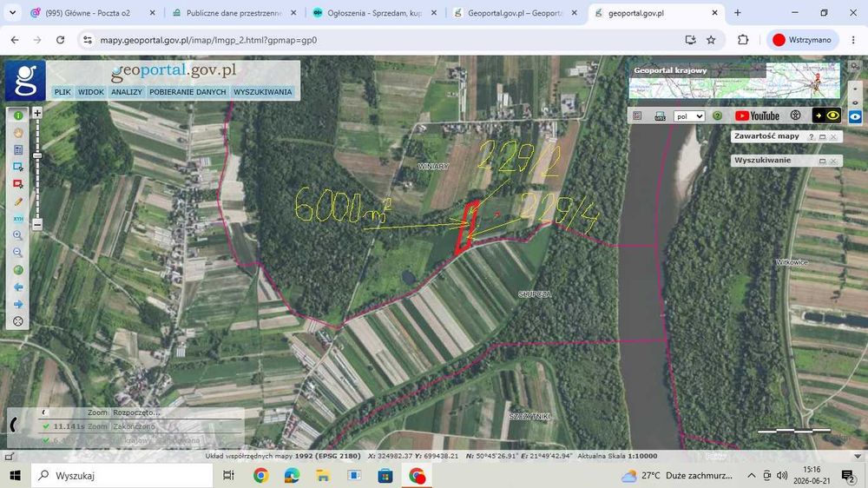Adjust the map zoom slider handle
Image resolution: width=868 pixels, height=488 pixels.
(x=37, y=155)
